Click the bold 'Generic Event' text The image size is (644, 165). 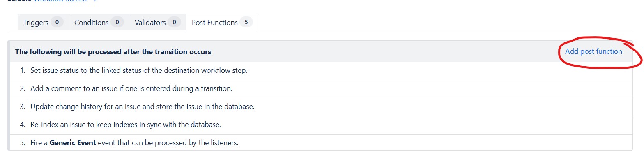pyautogui.click(x=73, y=143)
